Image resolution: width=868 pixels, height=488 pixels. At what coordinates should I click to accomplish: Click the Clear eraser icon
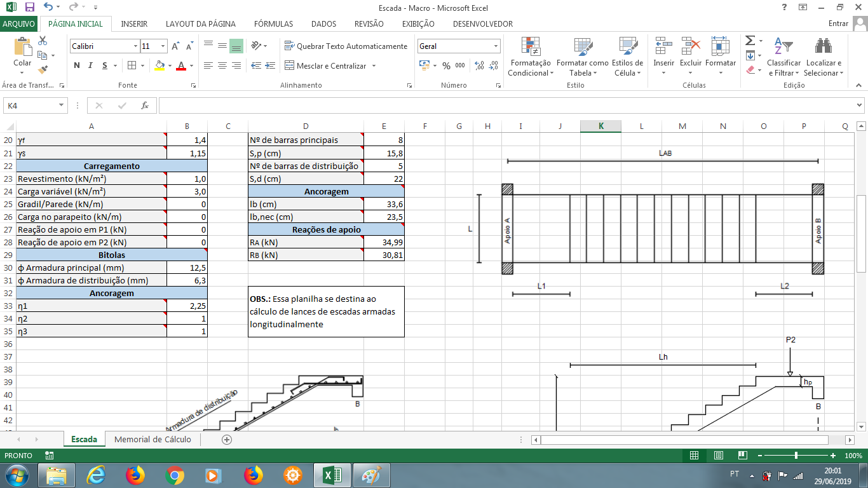750,70
